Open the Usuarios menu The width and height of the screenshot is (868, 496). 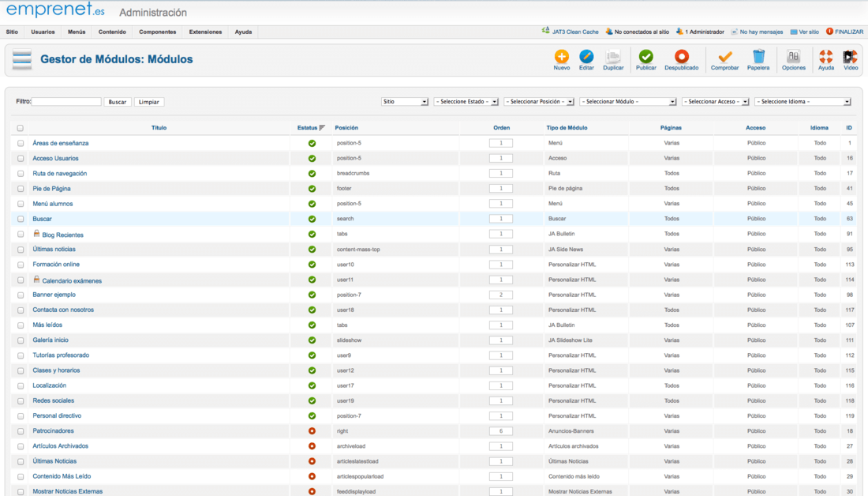(x=43, y=32)
